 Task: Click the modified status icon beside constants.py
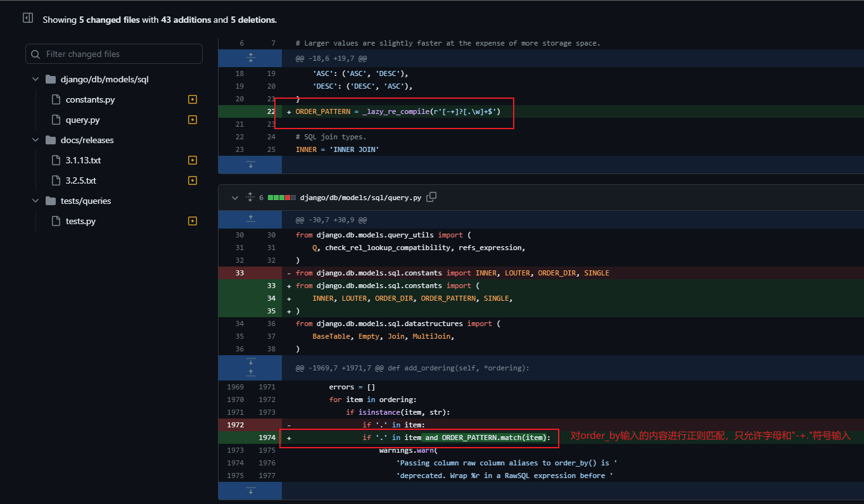tap(192, 99)
